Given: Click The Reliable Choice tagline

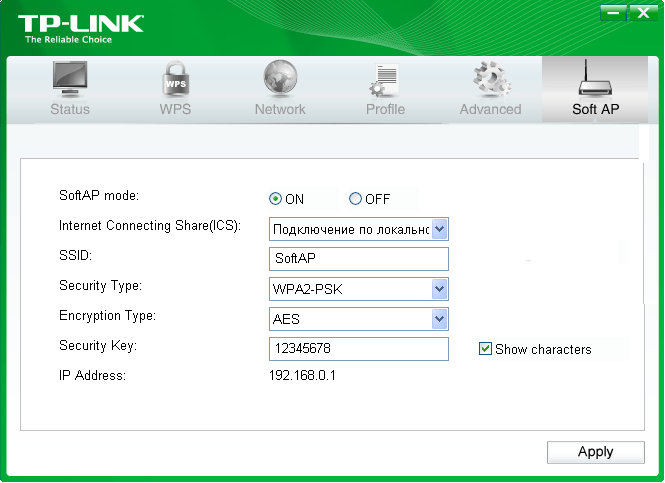Looking at the screenshot, I should point(68,40).
